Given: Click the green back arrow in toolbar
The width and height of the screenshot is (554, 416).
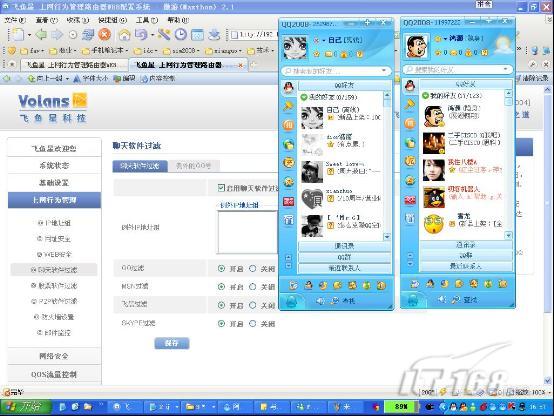Looking at the screenshot, I should point(42,35).
